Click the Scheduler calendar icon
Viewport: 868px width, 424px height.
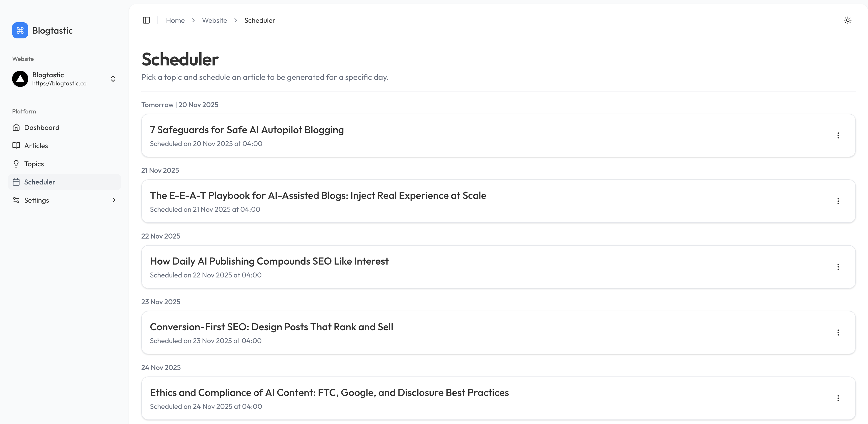click(16, 182)
